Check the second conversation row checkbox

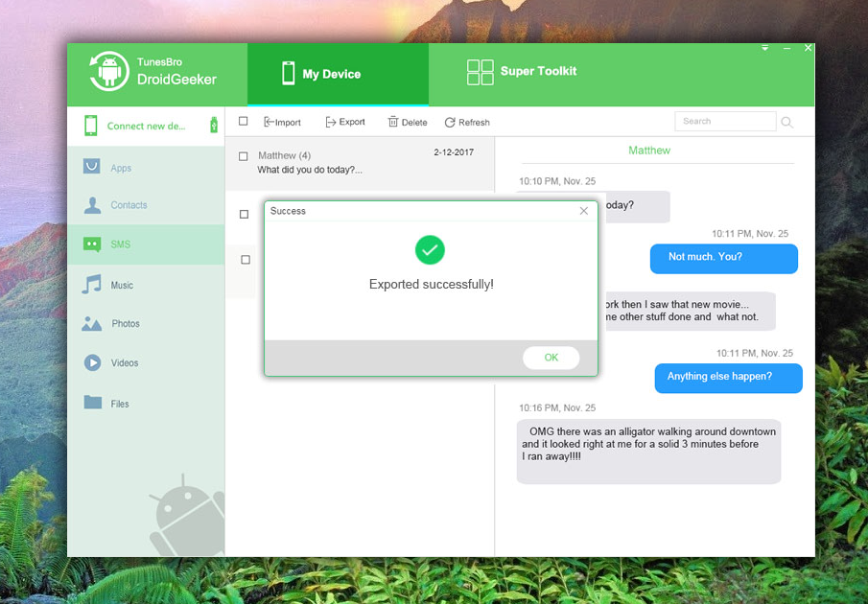click(x=244, y=214)
